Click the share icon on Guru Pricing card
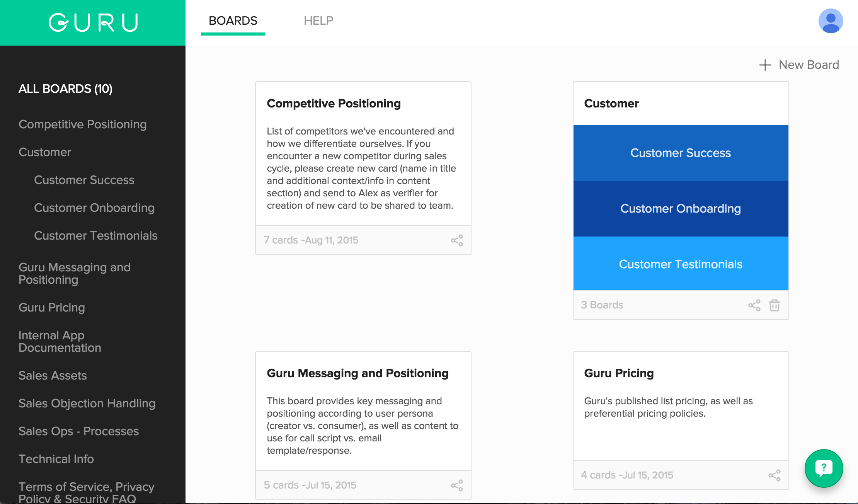858x504 pixels. coord(775,475)
